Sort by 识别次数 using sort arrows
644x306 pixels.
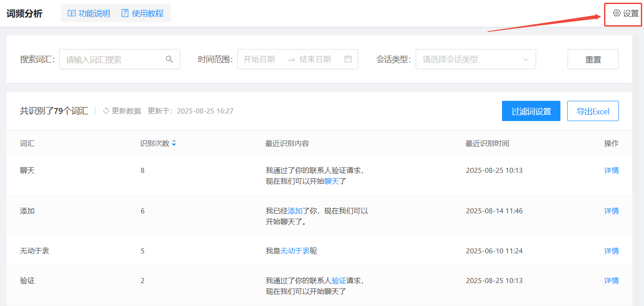point(174,144)
